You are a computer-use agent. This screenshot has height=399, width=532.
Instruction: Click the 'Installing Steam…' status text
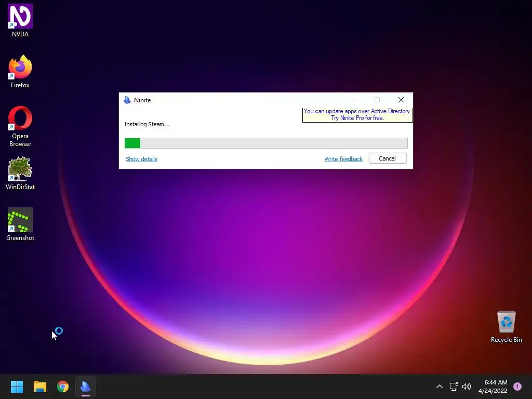pyautogui.click(x=147, y=124)
